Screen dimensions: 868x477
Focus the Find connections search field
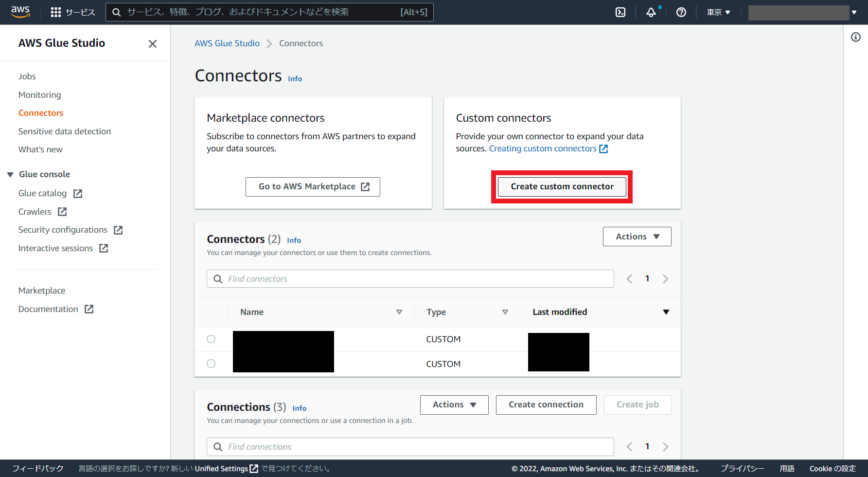[410, 447]
